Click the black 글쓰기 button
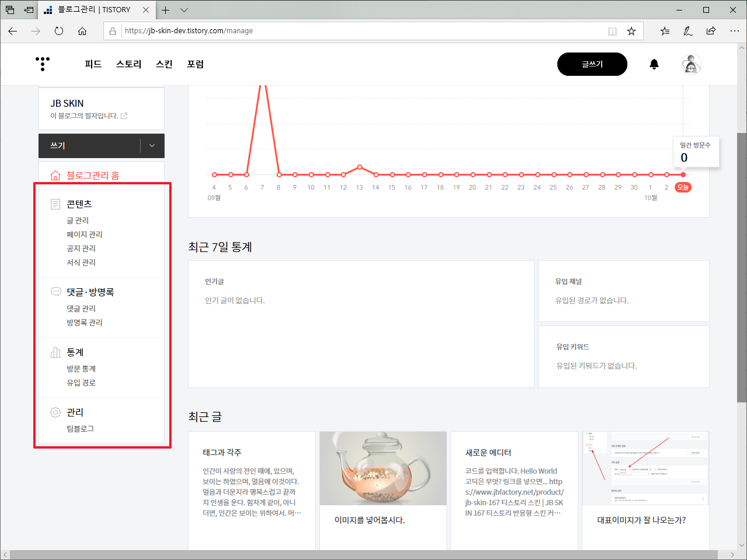 (x=592, y=64)
